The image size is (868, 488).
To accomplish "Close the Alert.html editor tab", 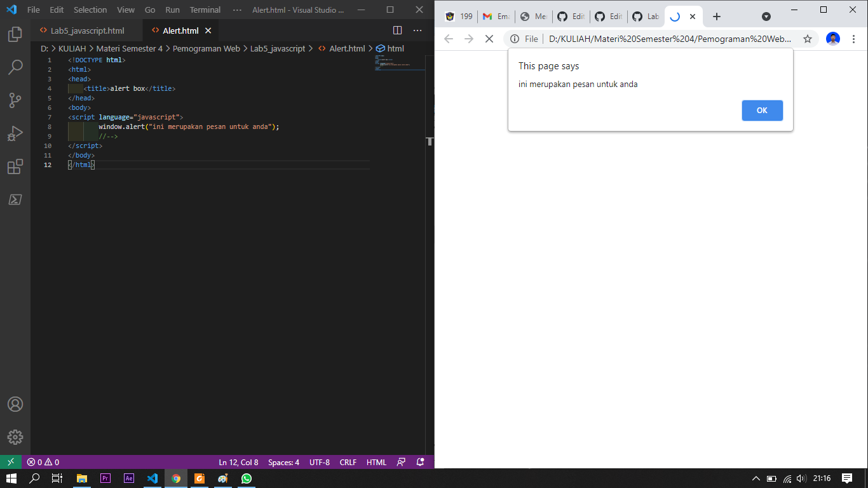I will pos(208,30).
